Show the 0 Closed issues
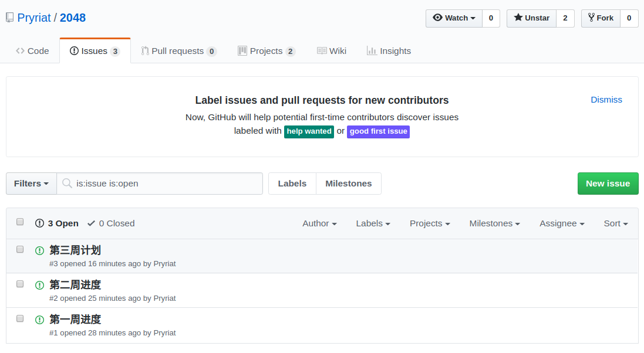The image size is (644, 353). pos(111,223)
